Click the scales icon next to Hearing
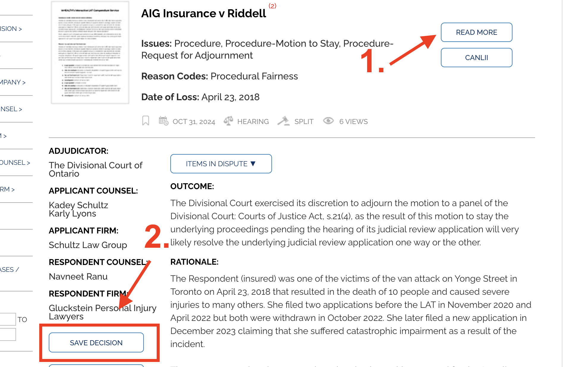Viewport: 588px width, 367px height. tap(228, 121)
